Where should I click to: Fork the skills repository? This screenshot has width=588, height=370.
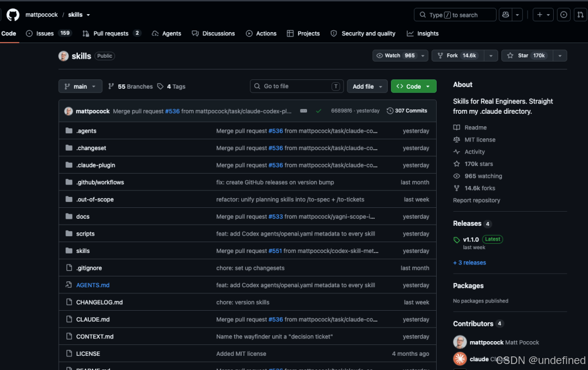[x=458, y=55]
